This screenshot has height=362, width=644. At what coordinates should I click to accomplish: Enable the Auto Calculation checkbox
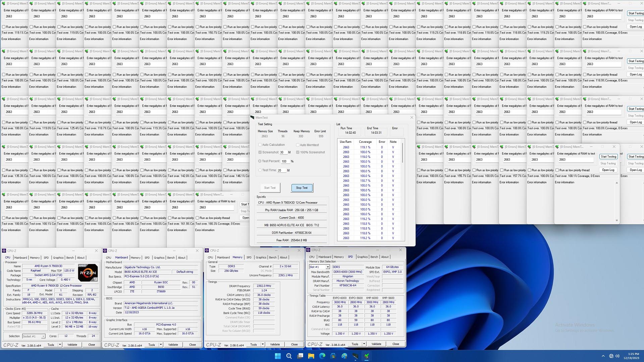(260, 144)
